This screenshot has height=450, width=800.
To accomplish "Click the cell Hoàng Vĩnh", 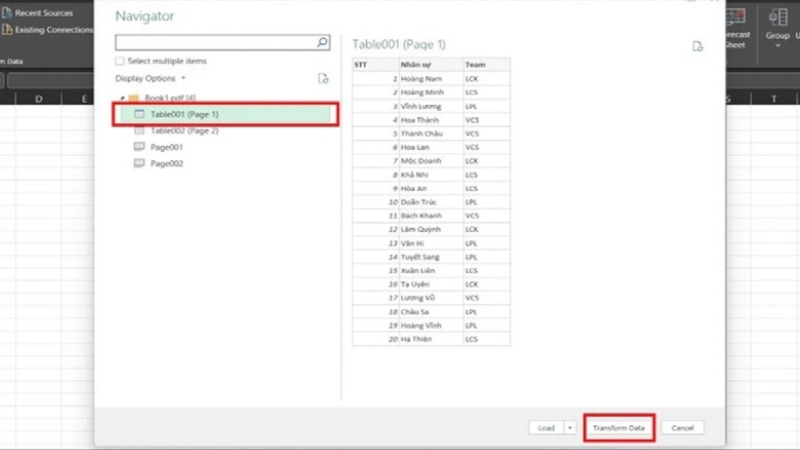I will (x=431, y=326).
